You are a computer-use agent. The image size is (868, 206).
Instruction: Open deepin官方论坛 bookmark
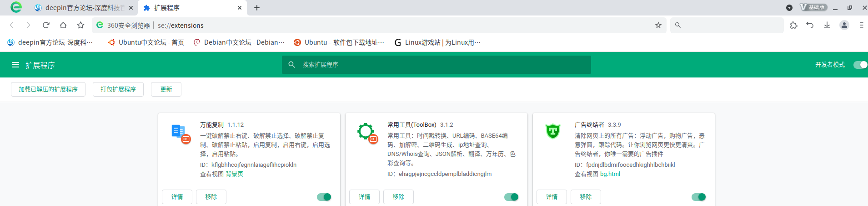click(x=50, y=42)
